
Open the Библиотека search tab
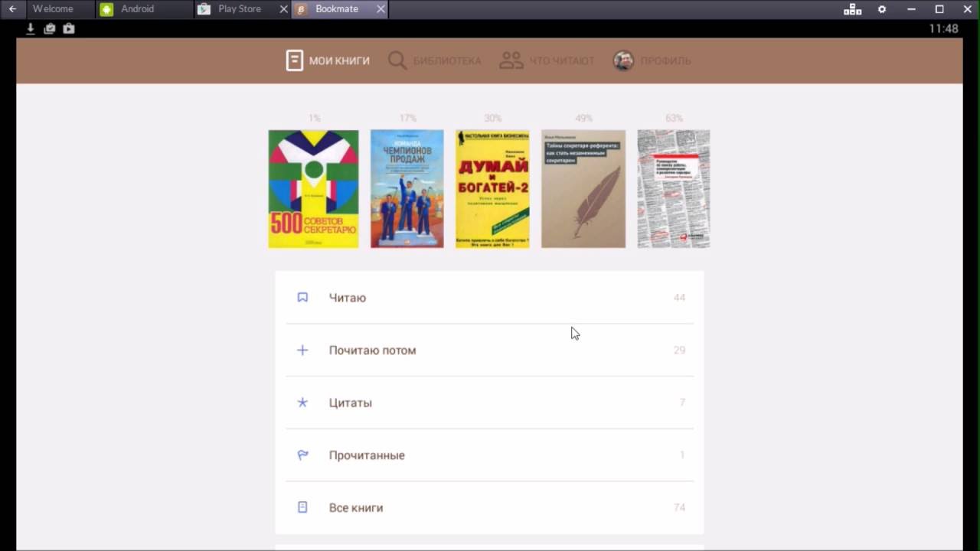[x=435, y=60]
